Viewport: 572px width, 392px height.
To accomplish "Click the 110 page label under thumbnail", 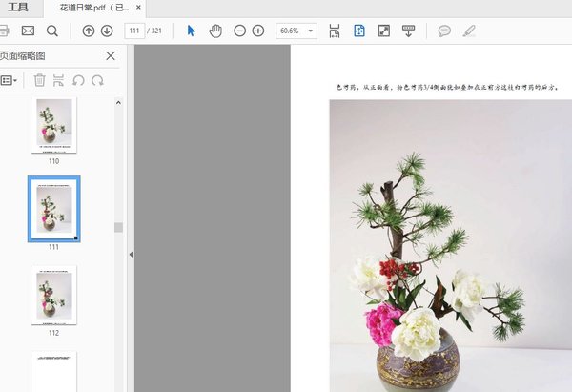I will pyautogui.click(x=54, y=161).
